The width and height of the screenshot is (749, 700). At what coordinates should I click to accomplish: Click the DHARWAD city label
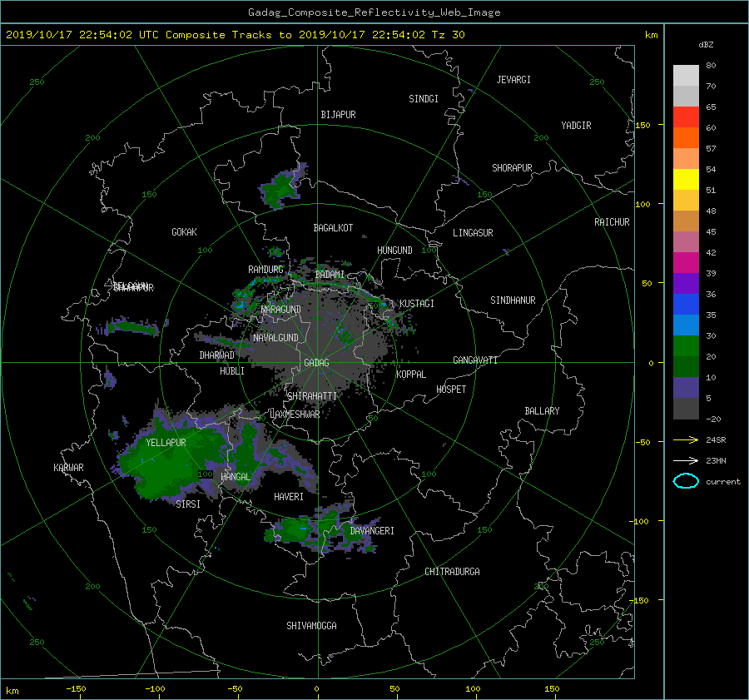pos(216,355)
